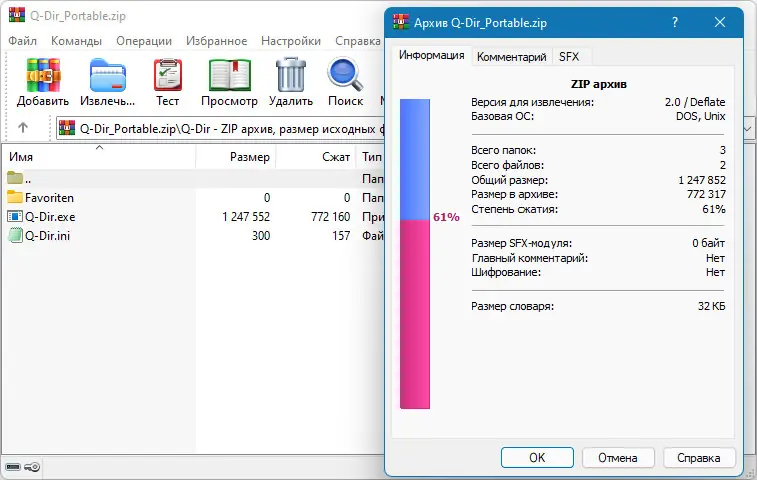Image resolution: width=757 pixels, height=480 pixels.
Task: Select the Favoriten folder name
Action: coord(49,198)
